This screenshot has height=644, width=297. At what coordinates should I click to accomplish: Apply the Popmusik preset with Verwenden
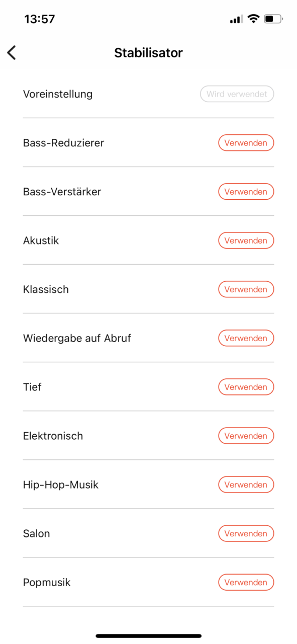coord(246,582)
